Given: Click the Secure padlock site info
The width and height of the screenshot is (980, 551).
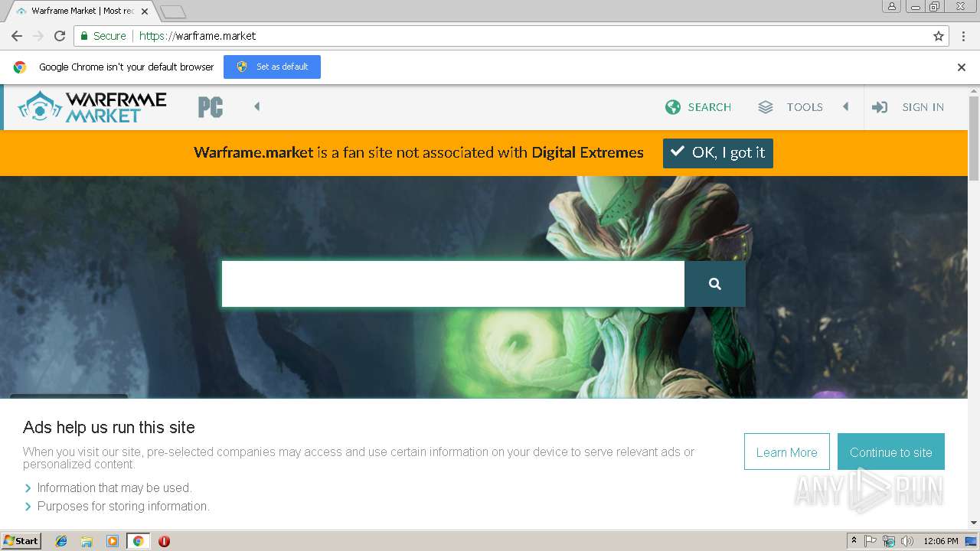Looking at the screenshot, I should coord(103,36).
